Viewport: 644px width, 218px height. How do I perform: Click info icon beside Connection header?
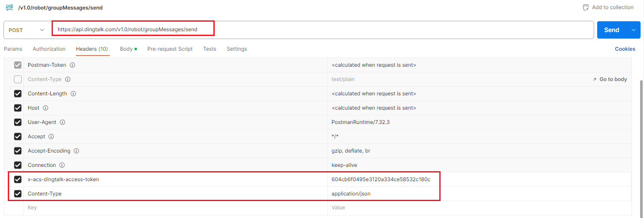click(x=62, y=165)
